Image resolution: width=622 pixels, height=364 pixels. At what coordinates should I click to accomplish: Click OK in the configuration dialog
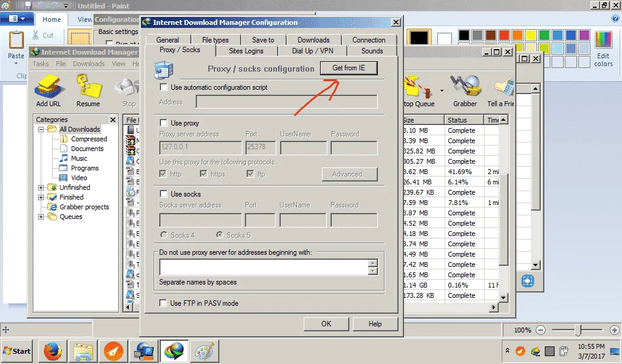click(x=326, y=323)
